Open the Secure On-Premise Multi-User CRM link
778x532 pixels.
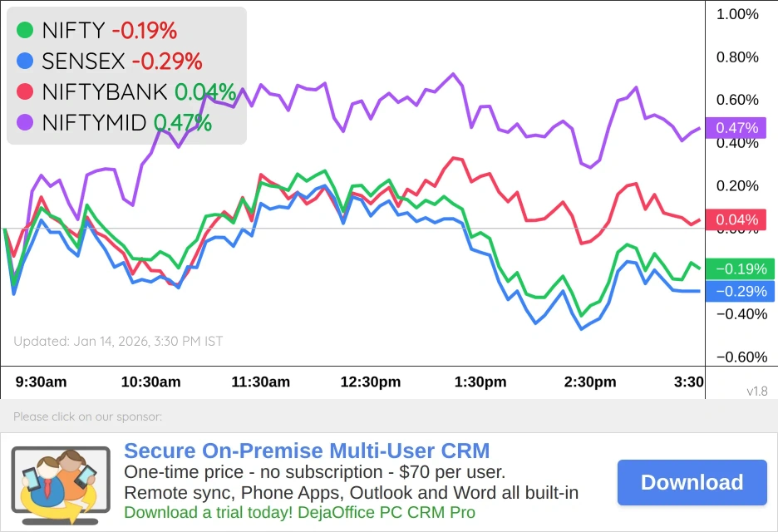point(307,451)
